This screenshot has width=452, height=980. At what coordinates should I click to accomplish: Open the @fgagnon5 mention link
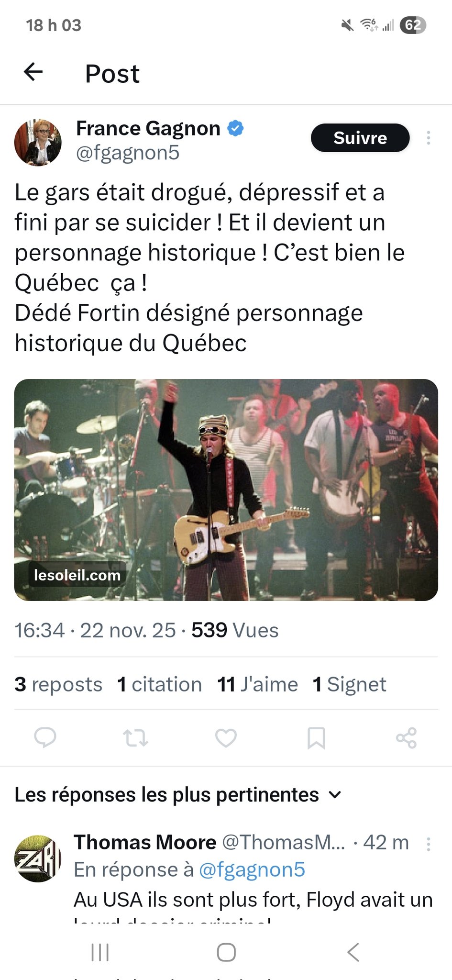pos(252,869)
